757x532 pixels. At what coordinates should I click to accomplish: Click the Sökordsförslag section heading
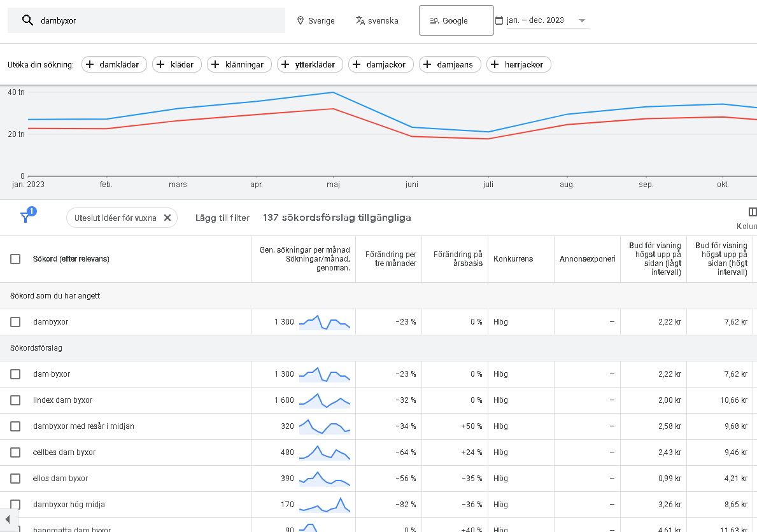[x=36, y=348]
